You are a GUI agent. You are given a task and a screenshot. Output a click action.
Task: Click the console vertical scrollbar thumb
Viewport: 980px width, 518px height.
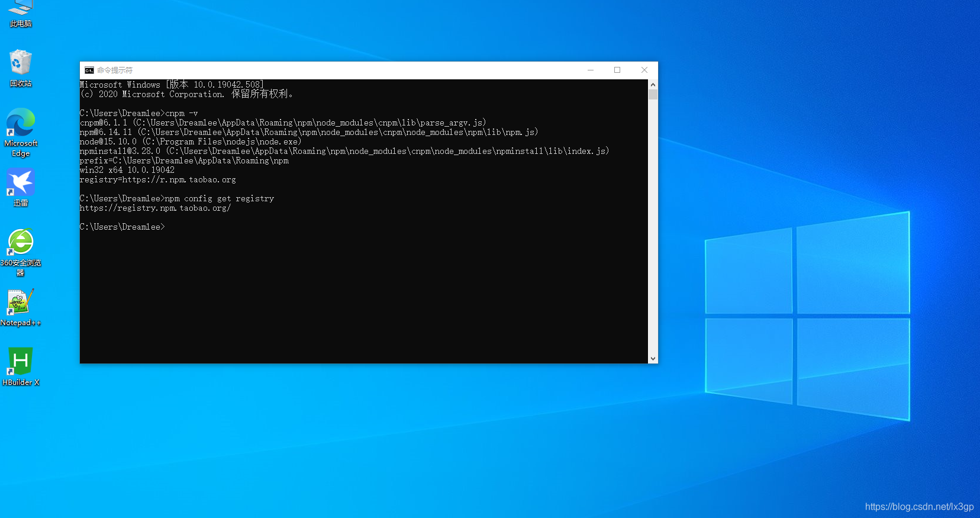(x=653, y=94)
